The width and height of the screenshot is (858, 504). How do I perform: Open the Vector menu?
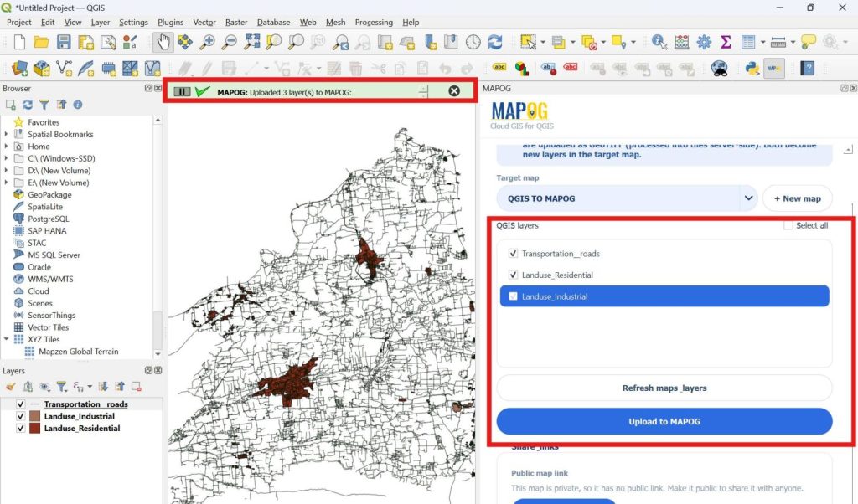point(204,22)
